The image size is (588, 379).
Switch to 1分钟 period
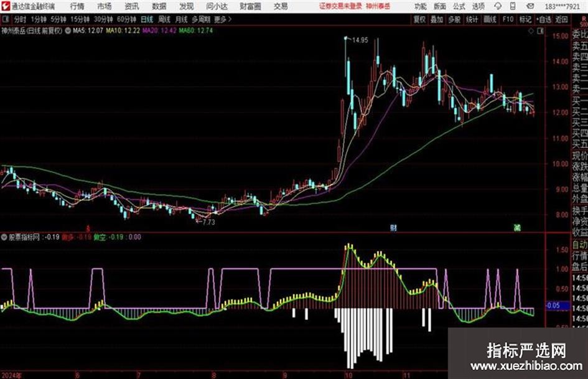coord(38,19)
